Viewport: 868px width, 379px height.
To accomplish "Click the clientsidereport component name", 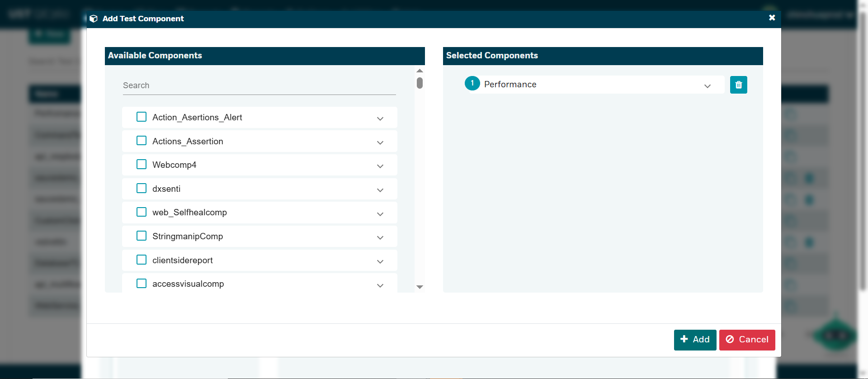I will 182,260.
